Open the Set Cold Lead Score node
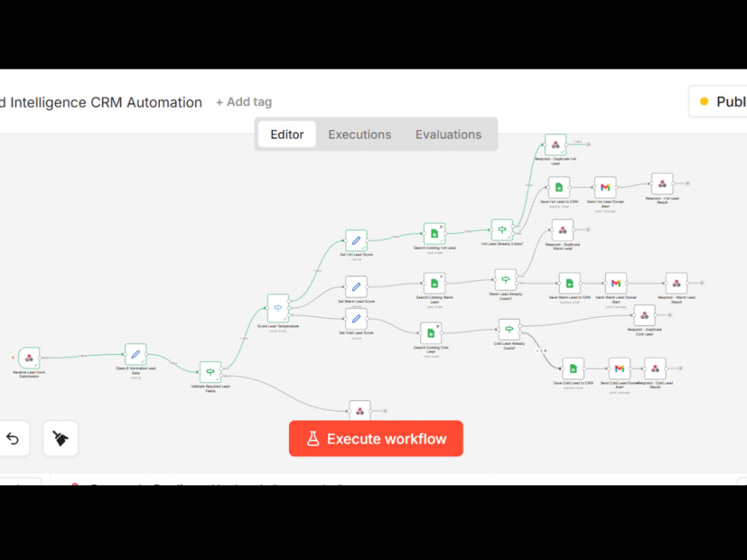 click(356, 319)
